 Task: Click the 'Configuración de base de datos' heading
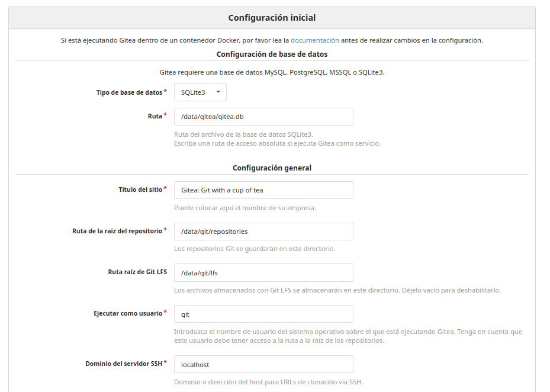[272, 54]
